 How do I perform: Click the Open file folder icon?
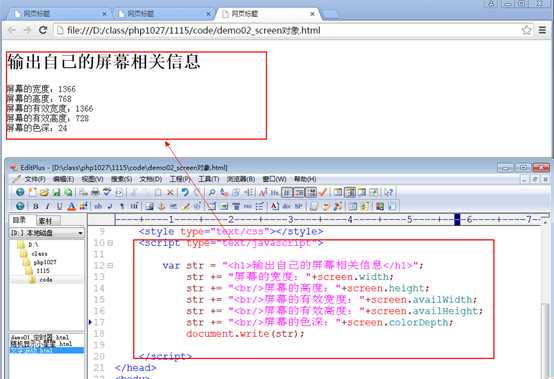pos(44,192)
